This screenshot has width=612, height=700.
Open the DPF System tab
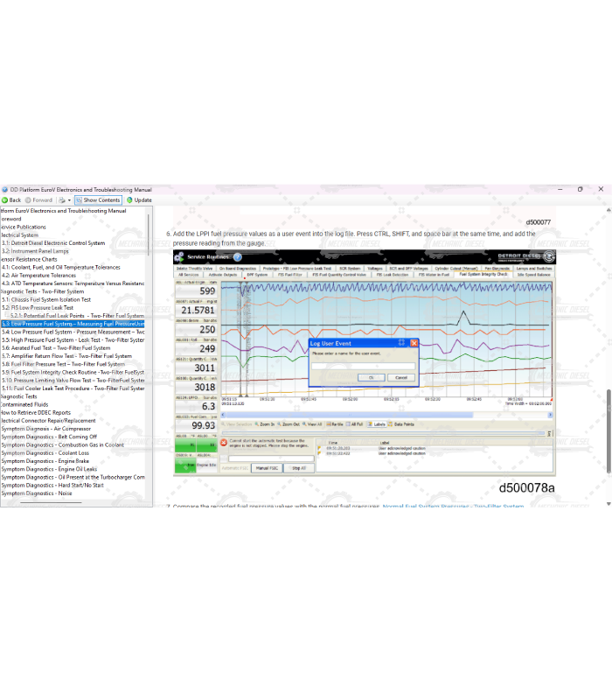[257, 274]
